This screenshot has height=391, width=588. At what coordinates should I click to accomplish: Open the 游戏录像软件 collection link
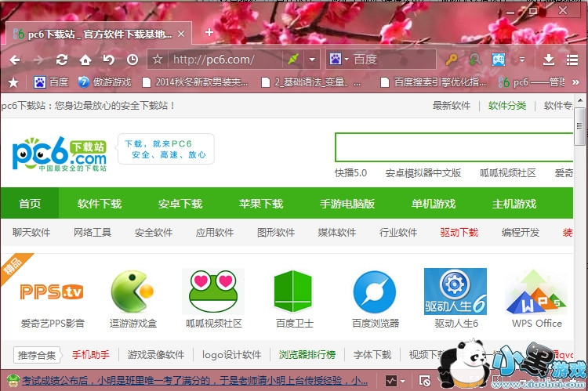(x=156, y=355)
